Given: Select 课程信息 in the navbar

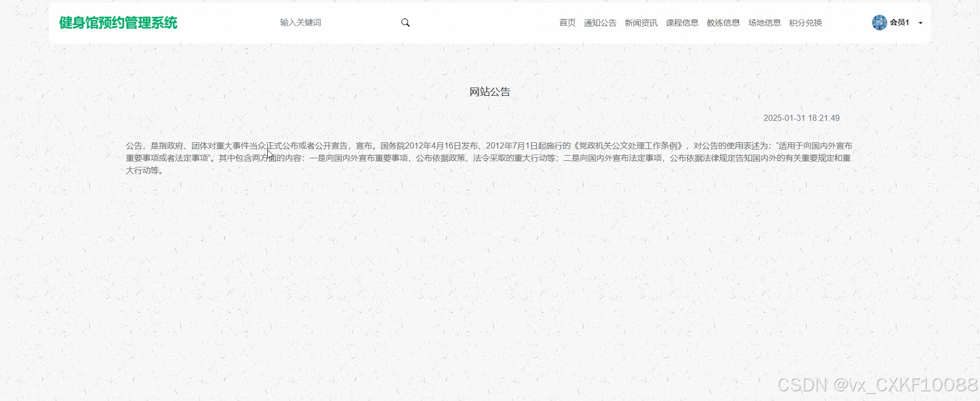Looking at the screenshot, I should click(682, 23).
